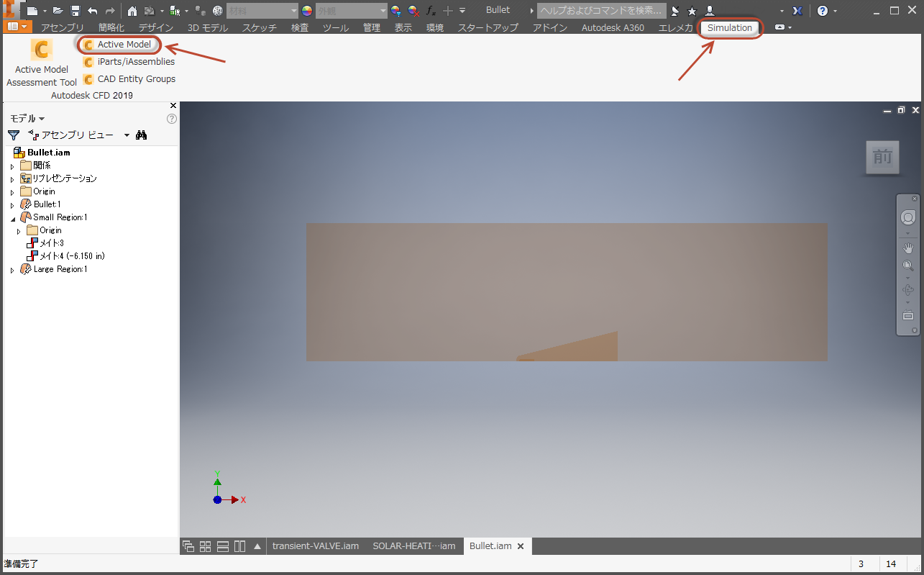This screenshot has width=924, height=575.
Task: Click the Favorites star icon
Action: point(692,11)
